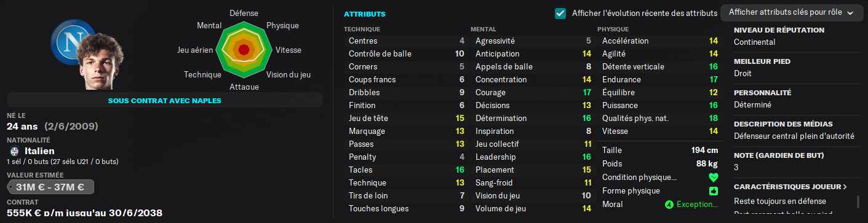Image resolution: width=868 pixels, height=223 pixels.
Task: Select the Technique attributes column header
Action: (362, 29)
